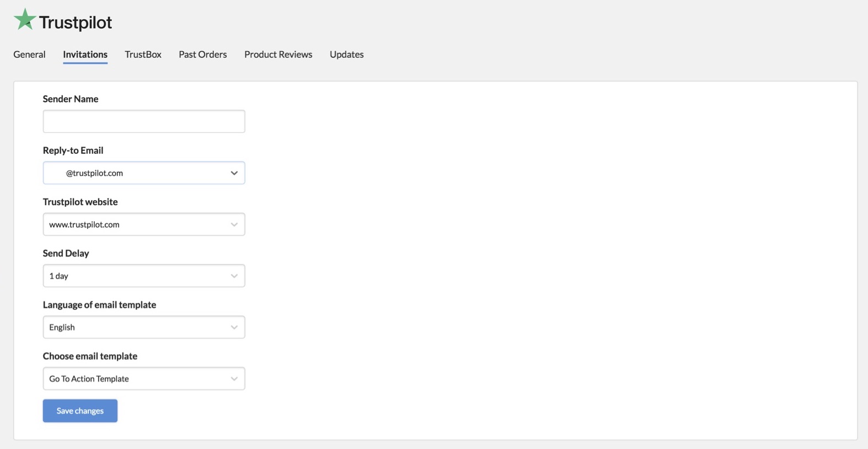Focus the Sender Name input field
Viewport: 868px width, 449px height.
coord(144,121)
